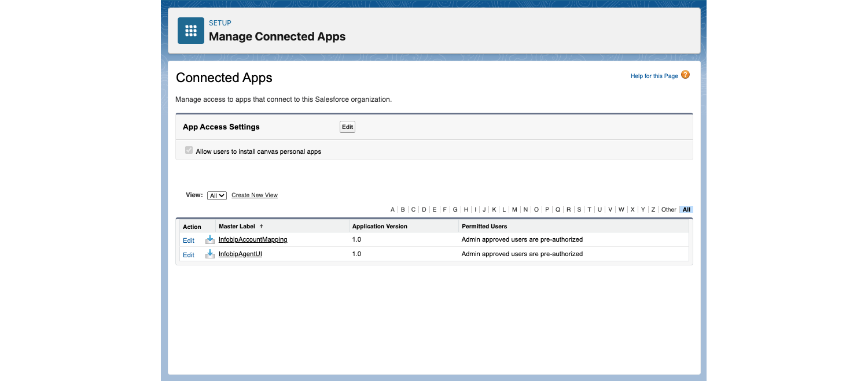Filter list by letter W
Screen dimensions: 868x381
click(621, 210)
